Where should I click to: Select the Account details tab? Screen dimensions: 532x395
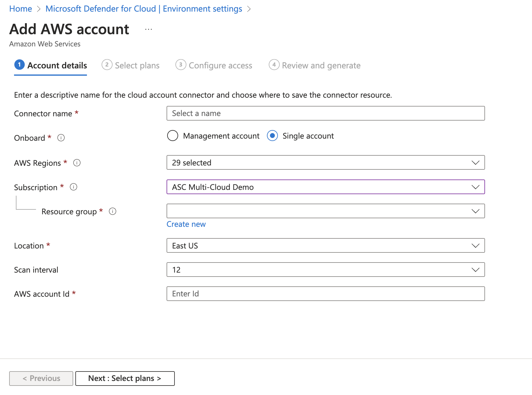point(57,65)
